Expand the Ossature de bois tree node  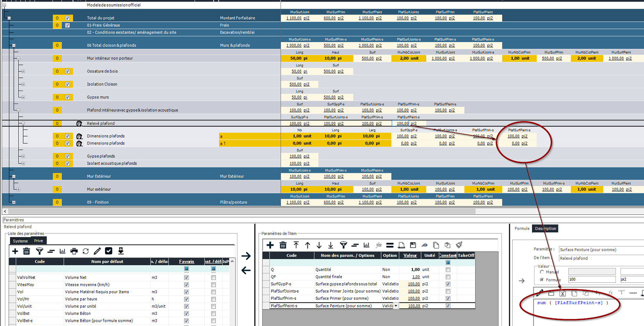click(x=23, y=71)
